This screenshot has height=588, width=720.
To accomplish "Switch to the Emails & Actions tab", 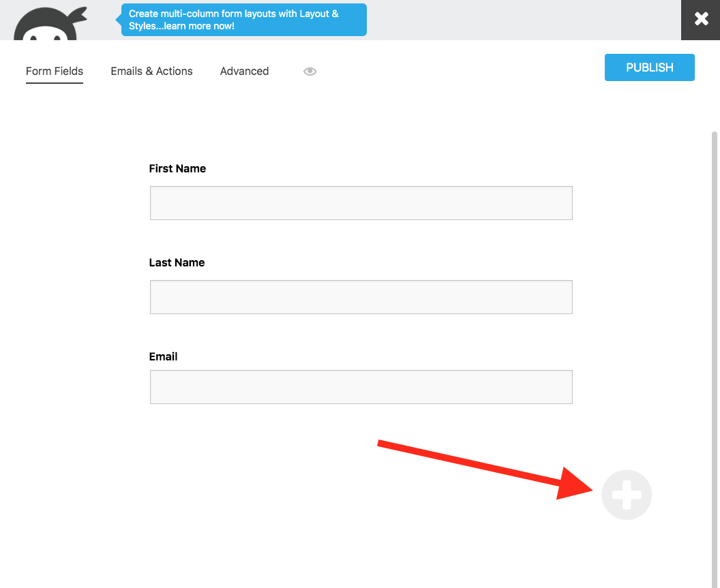I will coord(151,71).
